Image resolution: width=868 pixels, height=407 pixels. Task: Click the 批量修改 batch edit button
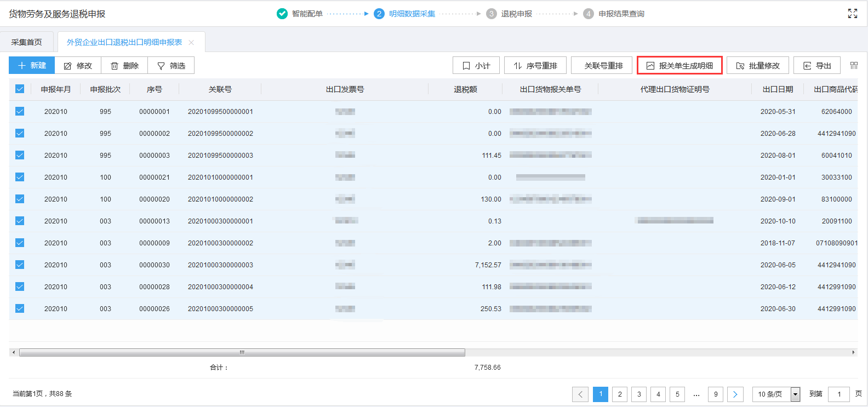[757, 66]
